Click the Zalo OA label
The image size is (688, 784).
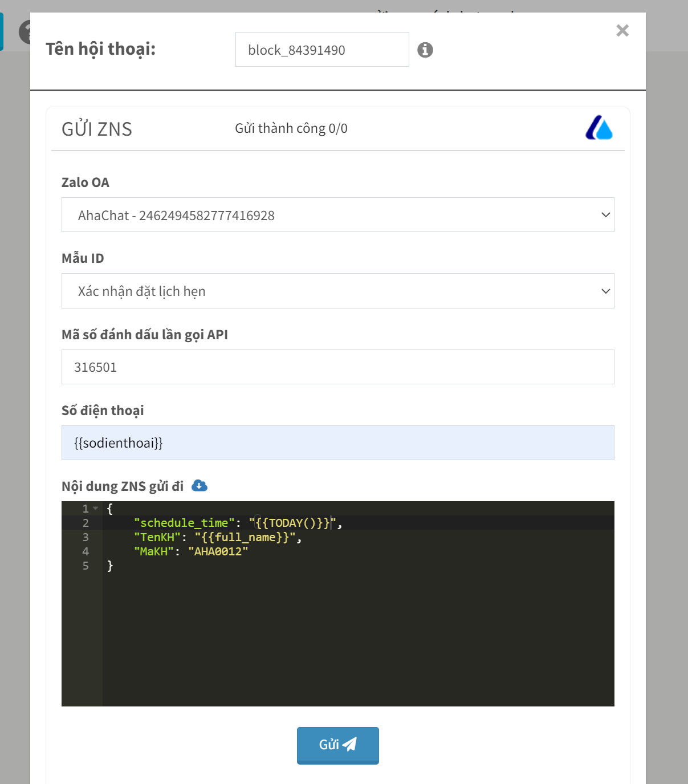86,182
